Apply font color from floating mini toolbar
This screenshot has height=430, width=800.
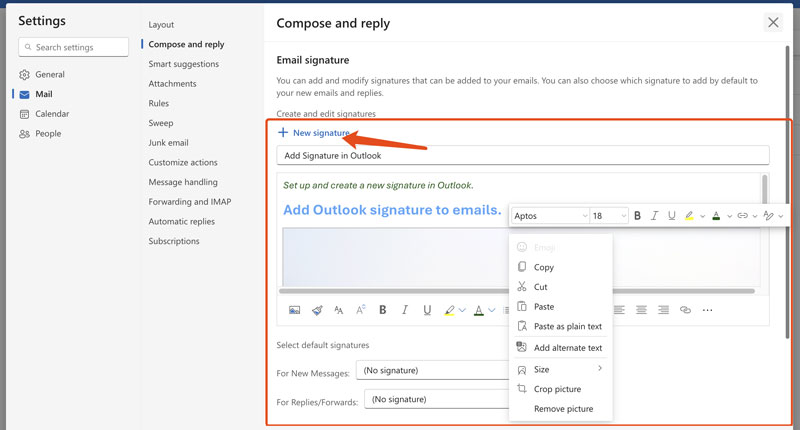point(716,216)
